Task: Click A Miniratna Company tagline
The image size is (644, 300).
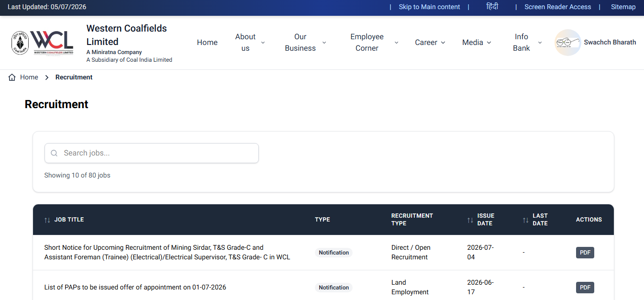Action: 114,52
